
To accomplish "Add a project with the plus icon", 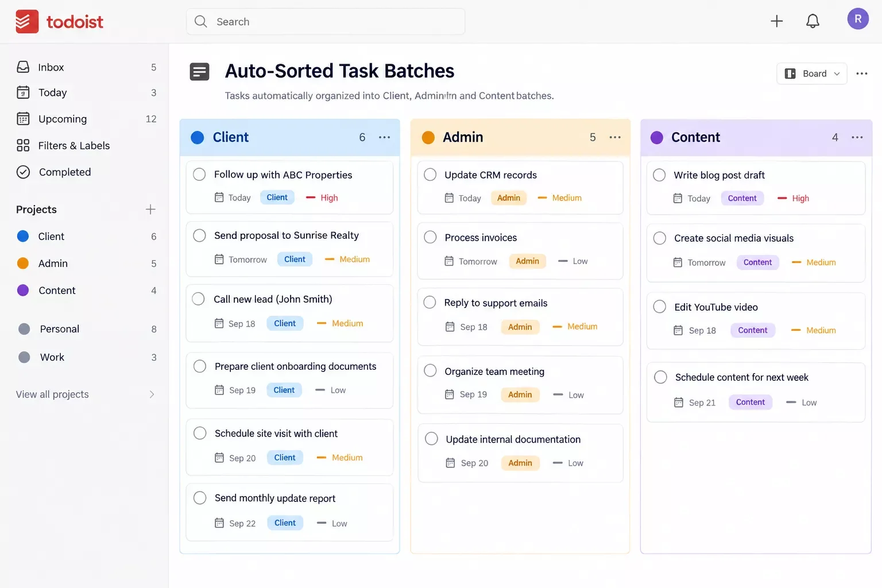I will click(x=150, y=210).
